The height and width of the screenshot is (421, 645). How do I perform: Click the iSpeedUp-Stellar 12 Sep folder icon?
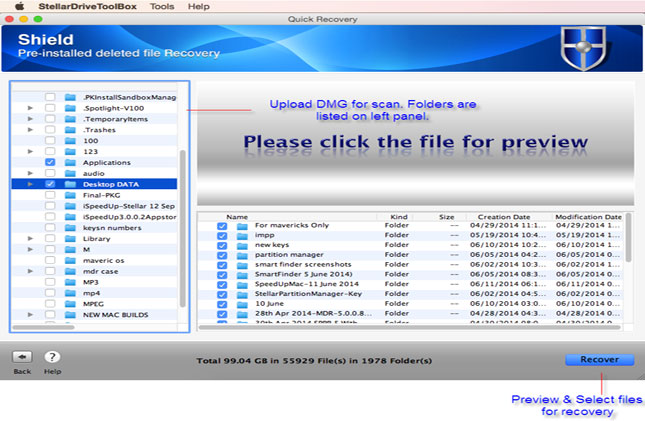coord(70,206)
